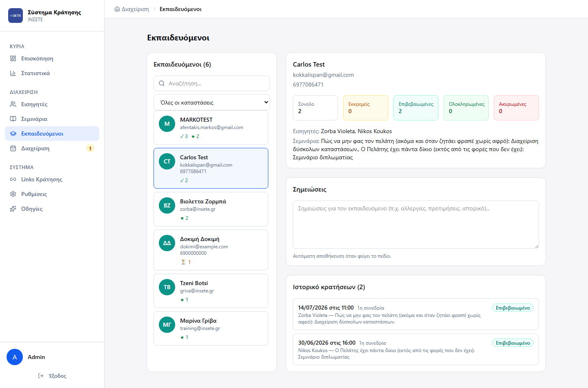Screen dimensions: 588x388
Task: Select Βιολεττα Ζορμπά trainee name
Action: coord(203,201)
